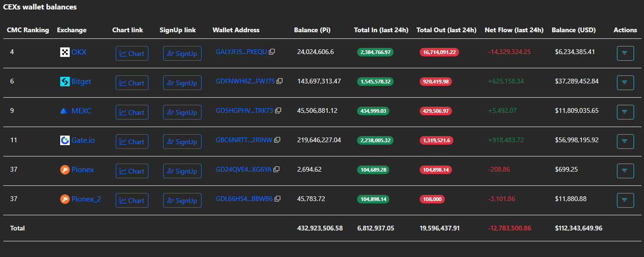Open the filter action for Gate.io row

point(625,141)
